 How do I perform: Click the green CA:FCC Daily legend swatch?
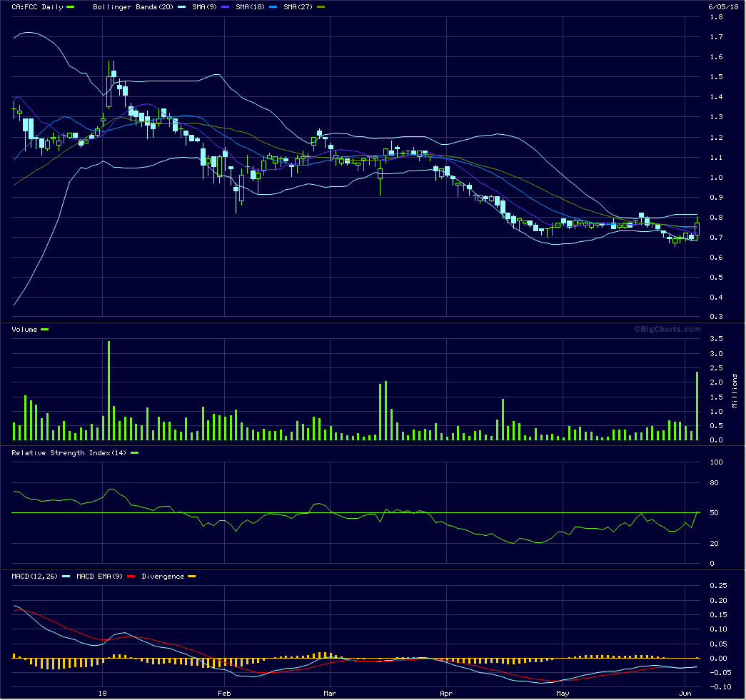point(70,7)
